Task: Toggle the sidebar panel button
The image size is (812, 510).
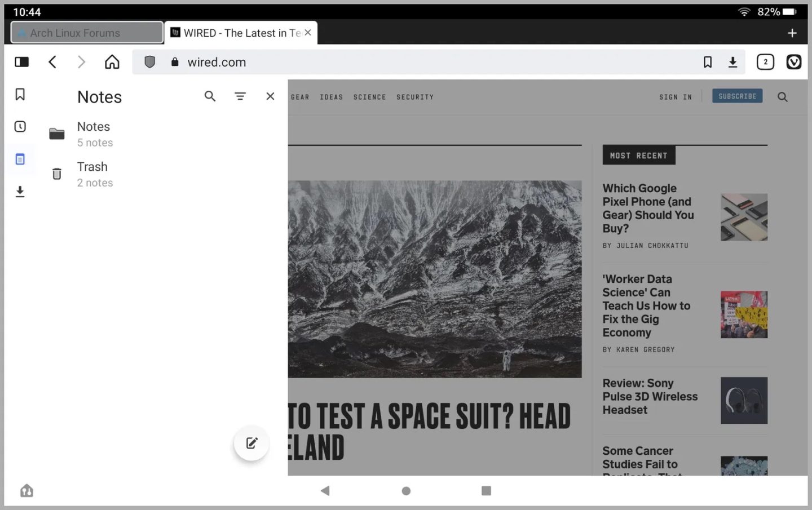Action: [x=21, y=62]
